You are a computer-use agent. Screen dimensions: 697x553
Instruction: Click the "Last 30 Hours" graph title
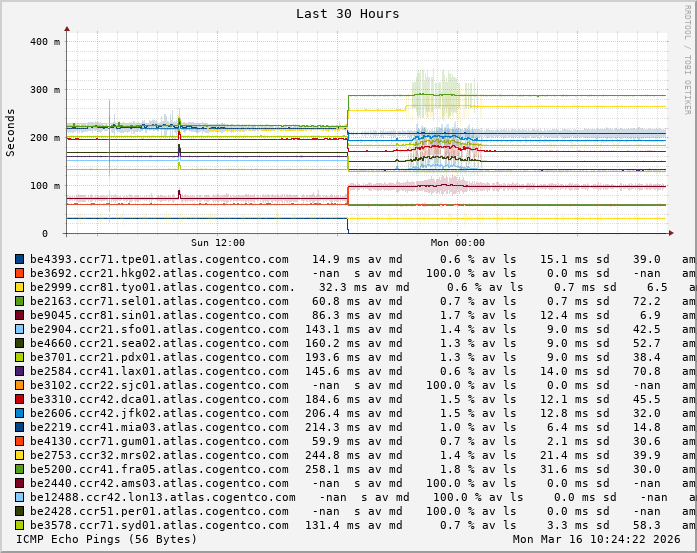(347, 14)
